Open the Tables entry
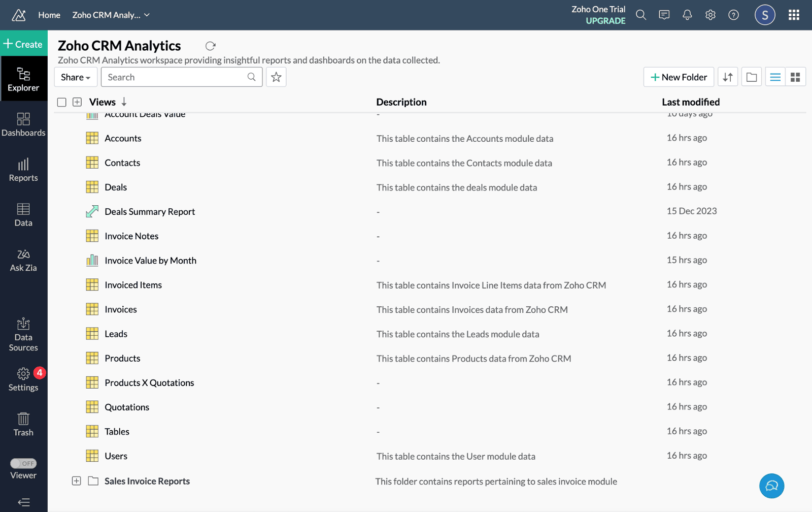 point(117,431)
